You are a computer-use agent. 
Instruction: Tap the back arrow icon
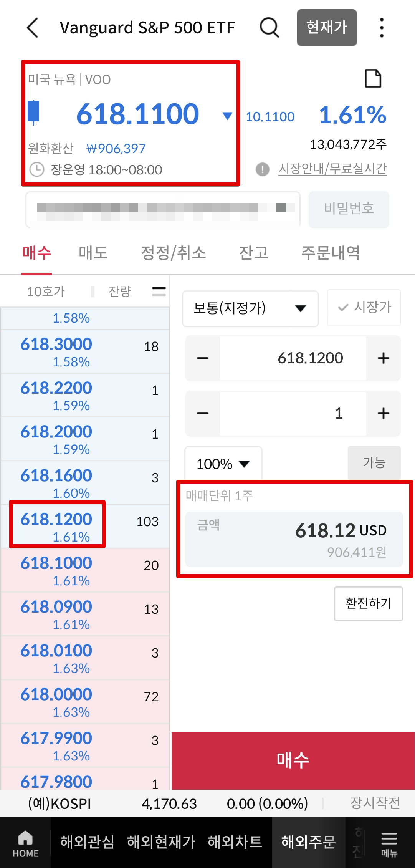coord(33,28)
